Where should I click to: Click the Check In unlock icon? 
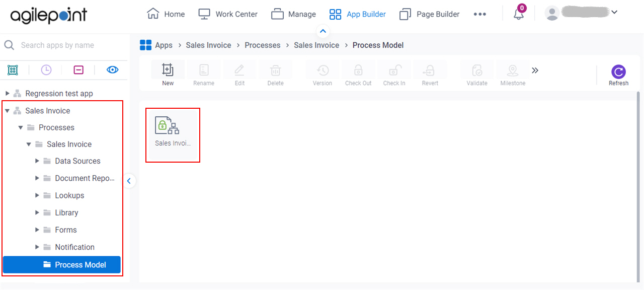[x=394, y=70]
